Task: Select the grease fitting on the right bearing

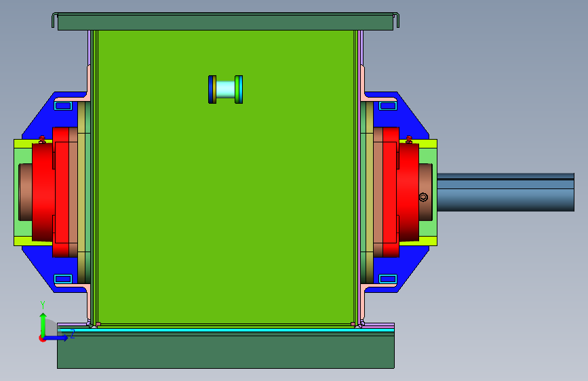Action: pyautogui.click(x=409, y=140)
